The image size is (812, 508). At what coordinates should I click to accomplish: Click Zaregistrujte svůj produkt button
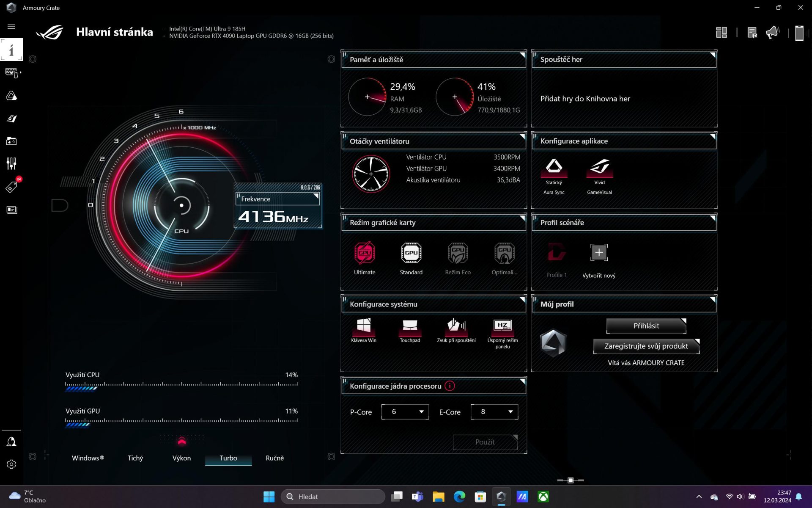pos(646,346)
